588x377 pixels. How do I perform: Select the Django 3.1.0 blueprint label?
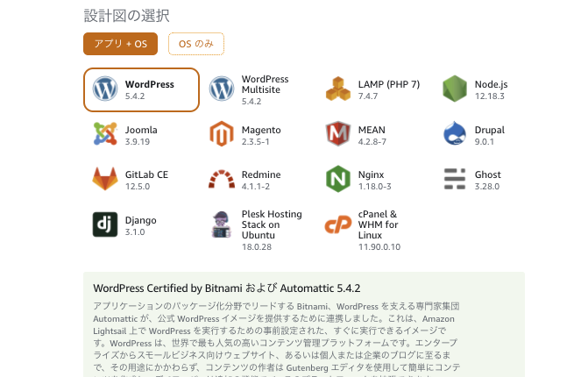(x=141, y=225)
